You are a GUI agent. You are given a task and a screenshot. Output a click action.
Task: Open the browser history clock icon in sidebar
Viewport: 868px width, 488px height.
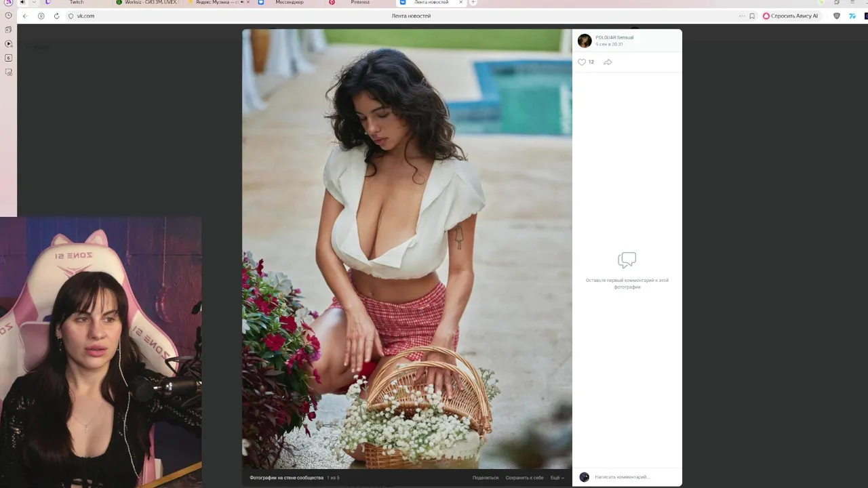[x=8, y=16]
